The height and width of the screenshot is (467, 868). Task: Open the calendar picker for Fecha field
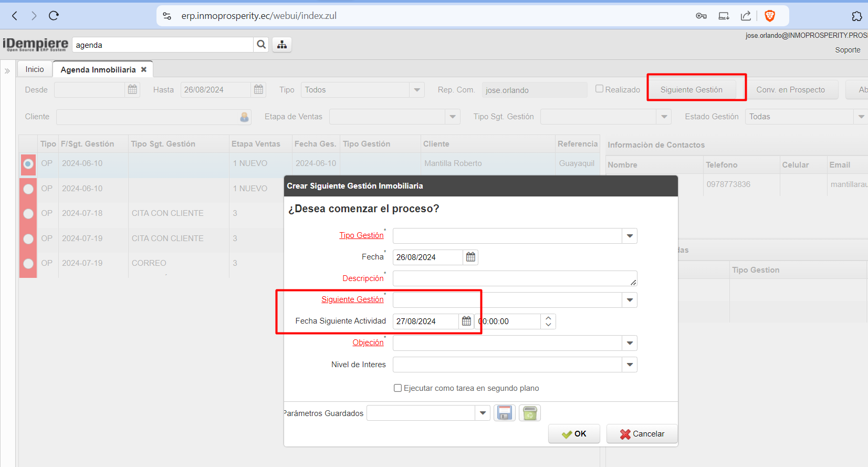(470, 257)
